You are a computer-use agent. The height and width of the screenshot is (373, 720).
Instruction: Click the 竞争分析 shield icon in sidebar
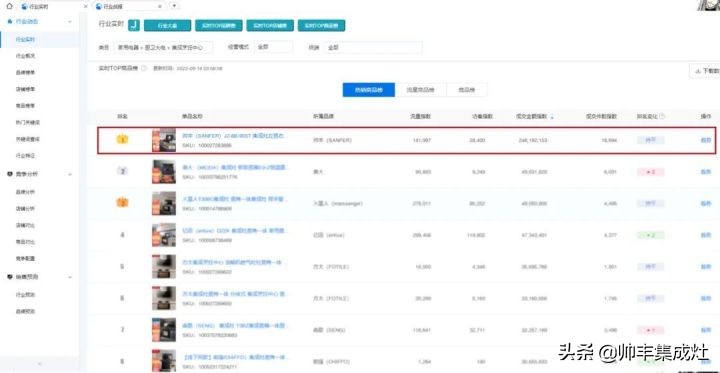tap(10, 175)
